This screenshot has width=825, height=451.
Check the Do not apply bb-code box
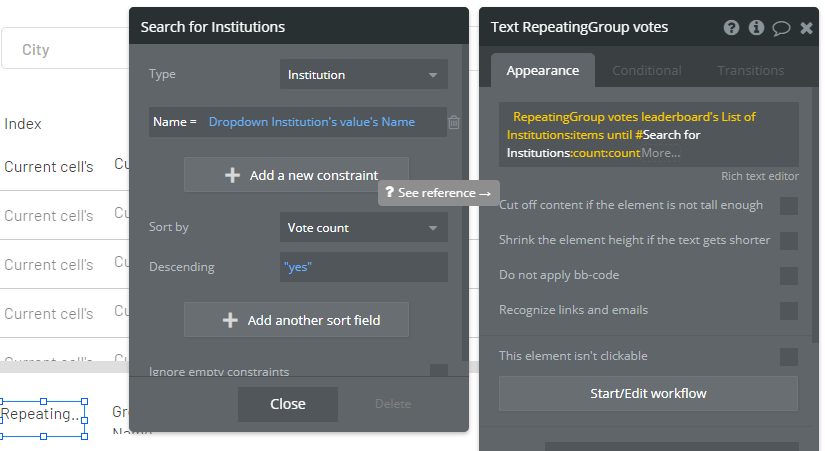789,276
